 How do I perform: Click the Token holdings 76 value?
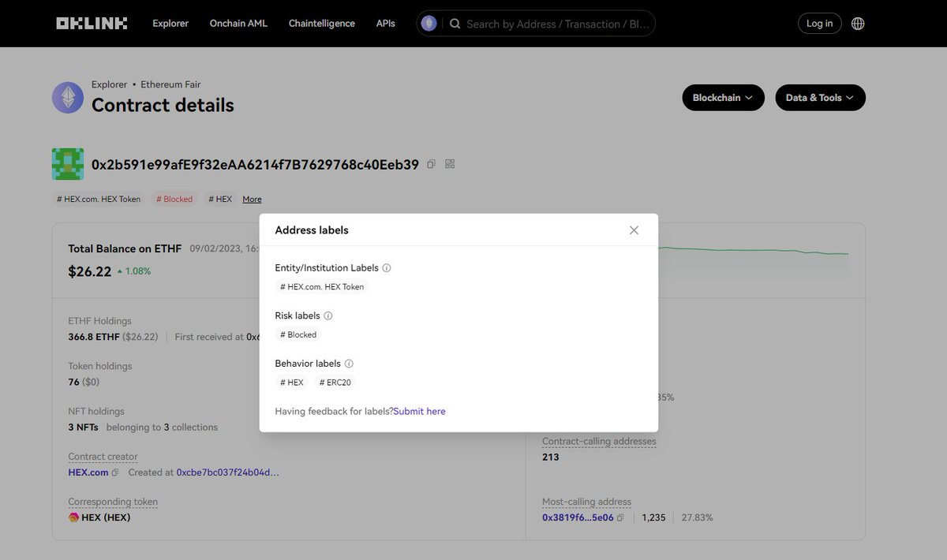click(x=74, y=382)
